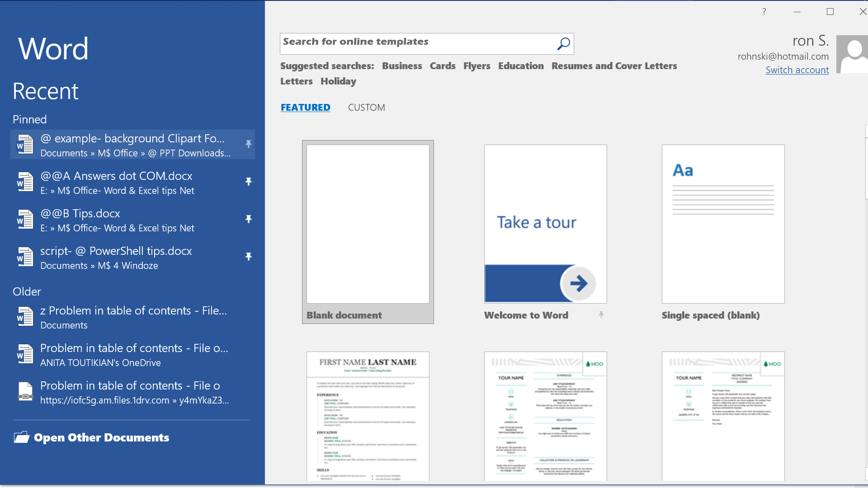Image resolution: width=868 pixels, height=488 pixels.
Task: Click the search magnifier icon
Action: pyautogui.click(x=563, y=43)
